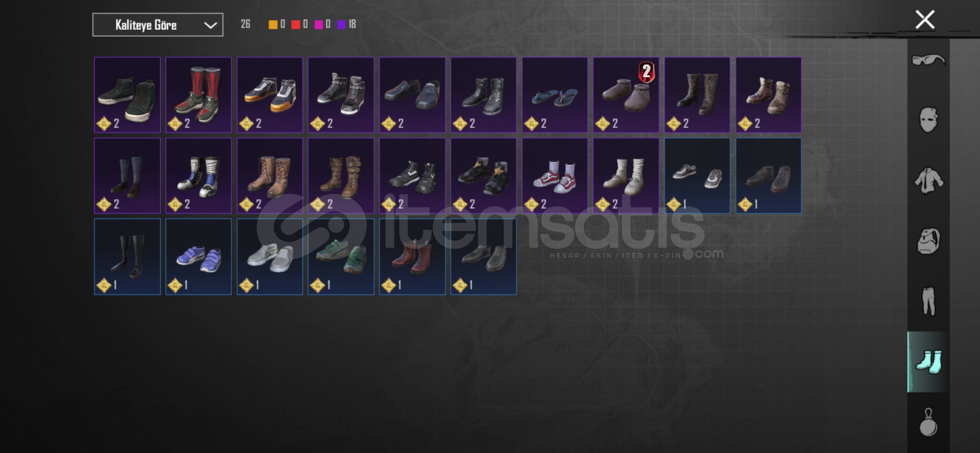Open the pants category icon
This screenshot has height=453, width=980.
[929, 301]
